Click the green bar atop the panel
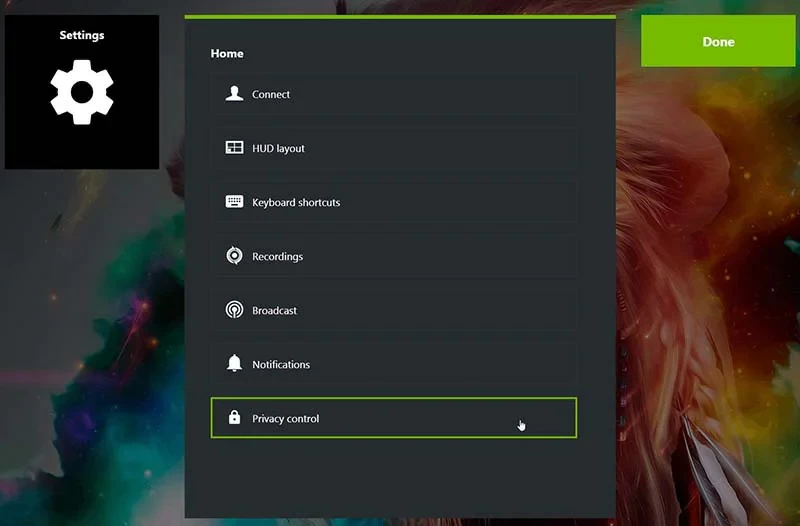This screenshot has width=800, height=526. [400, 16]
